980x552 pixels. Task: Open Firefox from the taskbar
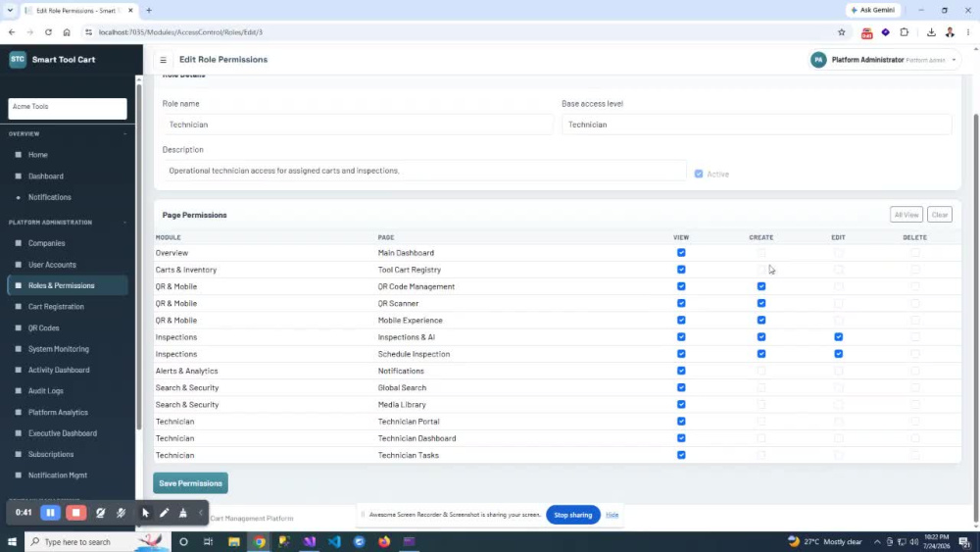384,542
